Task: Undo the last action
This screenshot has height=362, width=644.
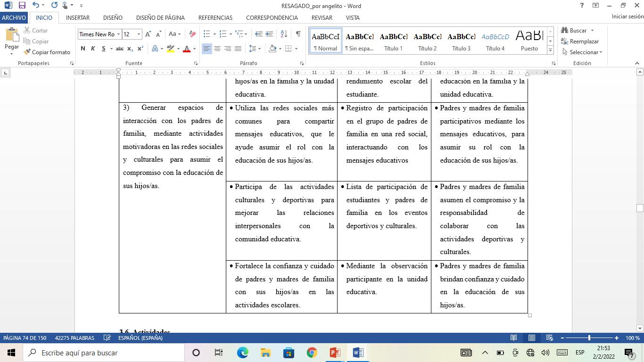Action: (x=36, y=6)
